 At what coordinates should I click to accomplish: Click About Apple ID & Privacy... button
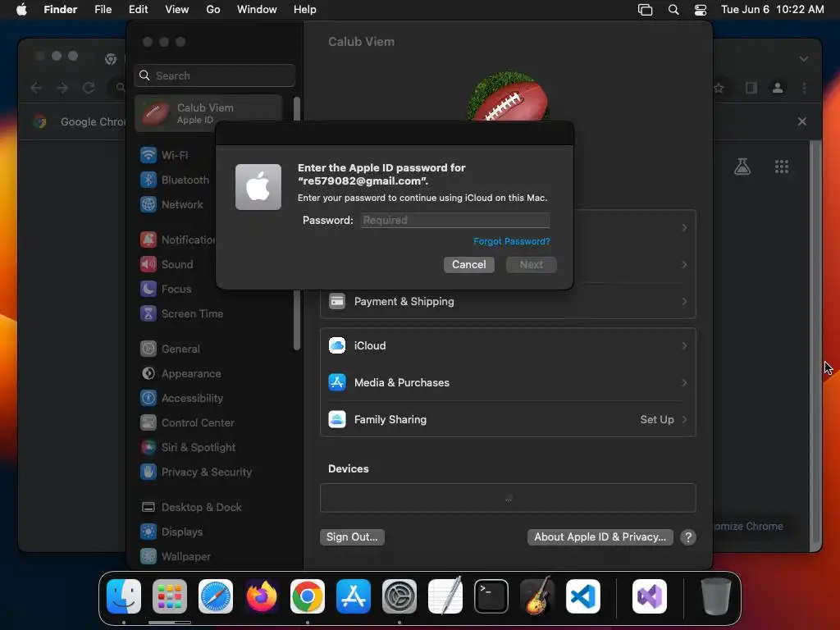click(x=600, y=536)
